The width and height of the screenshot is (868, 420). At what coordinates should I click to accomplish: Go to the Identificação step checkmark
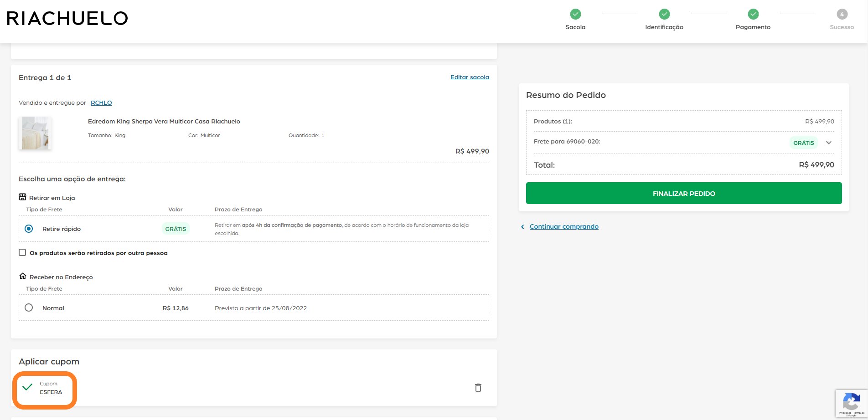pos(664,14)
